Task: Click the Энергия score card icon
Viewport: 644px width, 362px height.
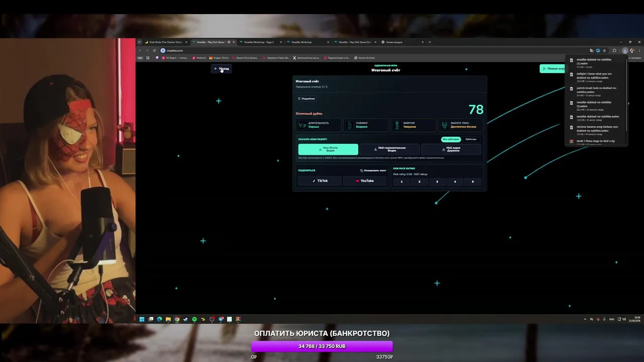Action: coord(397,125)
